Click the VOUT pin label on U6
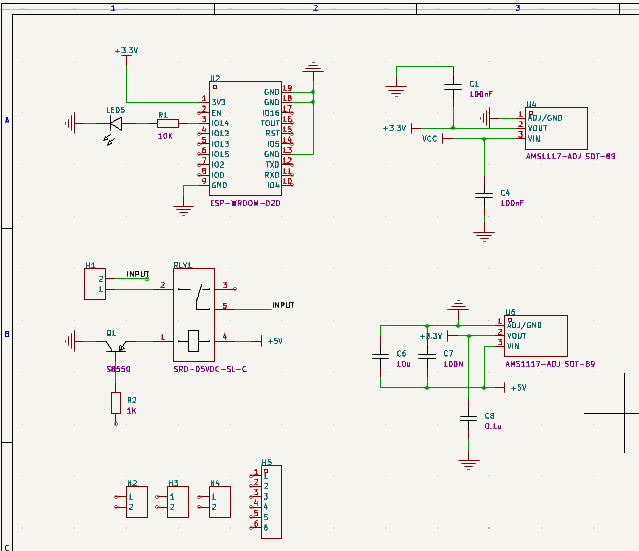 click(517, 336)
